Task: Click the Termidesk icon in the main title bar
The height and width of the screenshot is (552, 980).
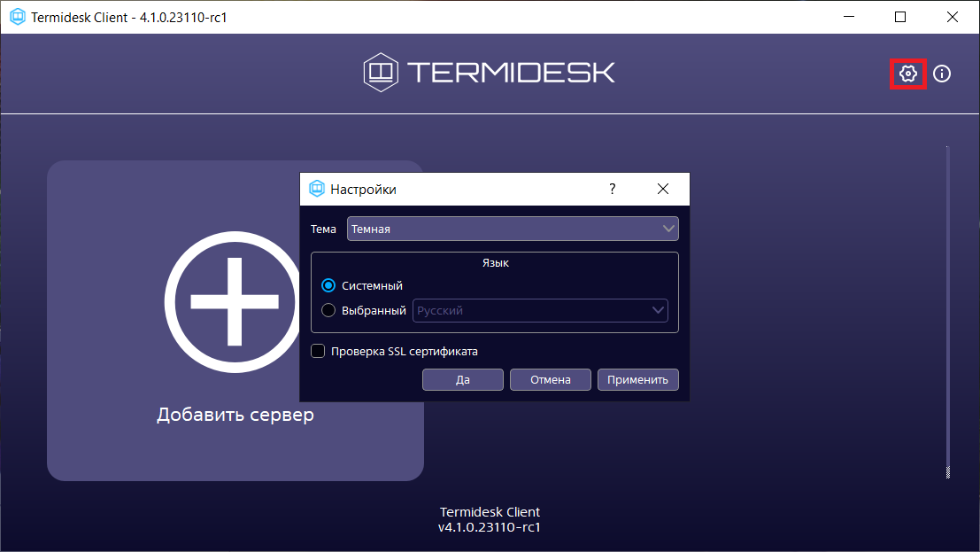Action: [16, 17]
